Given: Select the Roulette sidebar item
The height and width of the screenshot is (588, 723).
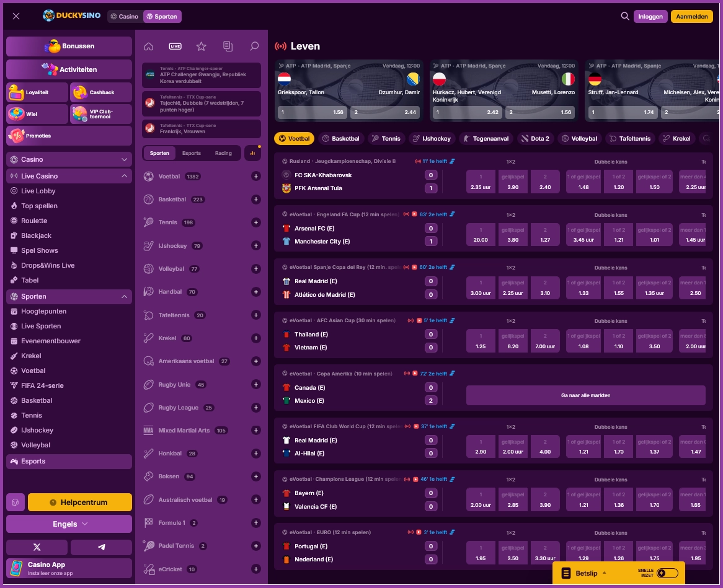Looking at the screenshot, I should click(33, 221).
